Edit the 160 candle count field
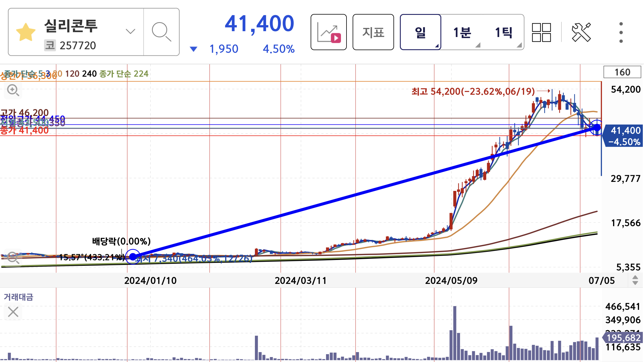 [622, 72]
